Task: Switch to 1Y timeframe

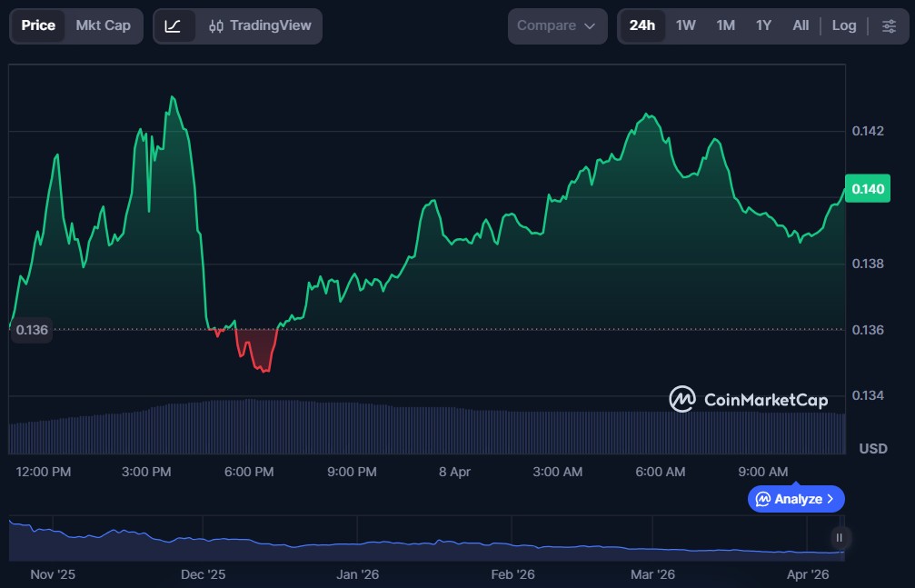Action: [763, 25]
